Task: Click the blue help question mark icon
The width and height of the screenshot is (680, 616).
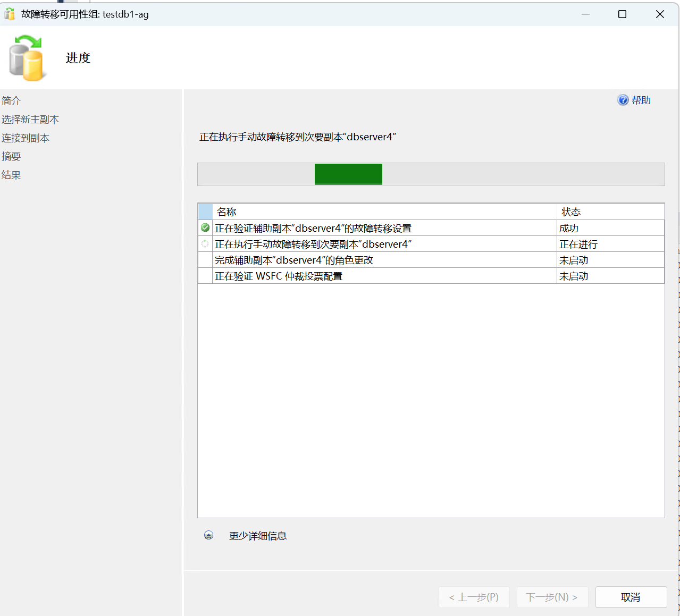Action: (x=623, y=100)
